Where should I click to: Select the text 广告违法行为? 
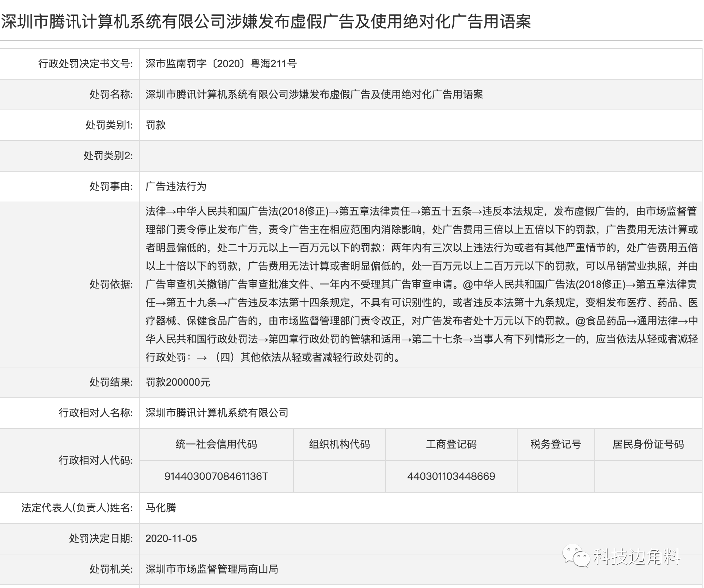tap(176, 187)
